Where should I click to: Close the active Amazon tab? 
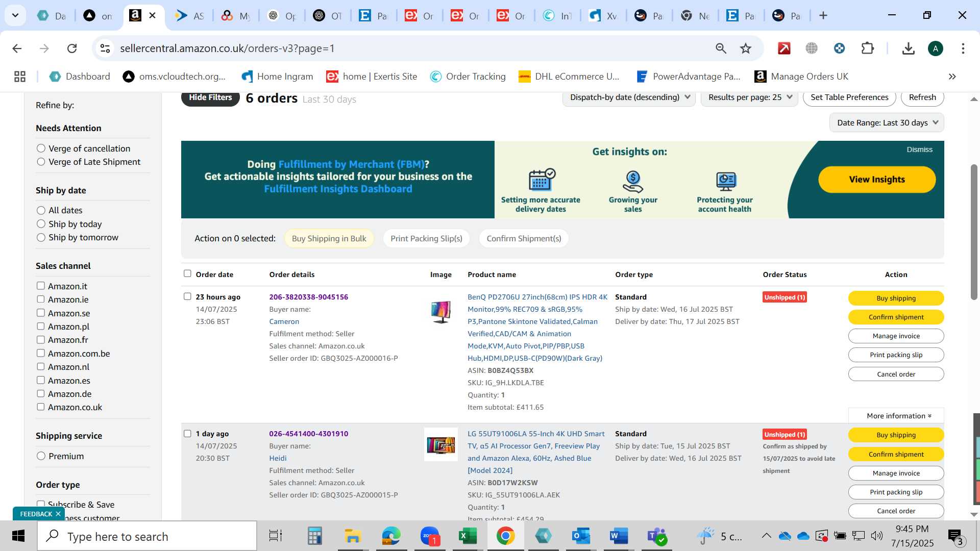pos(152,16)
